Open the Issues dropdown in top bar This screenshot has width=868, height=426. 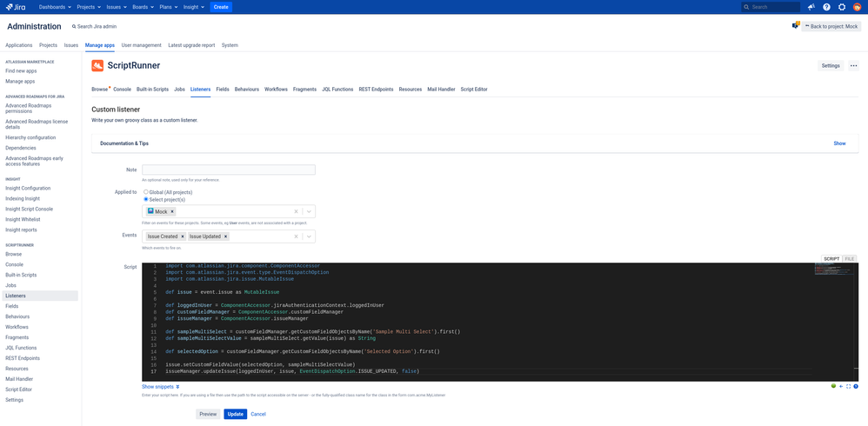[116, 7]
